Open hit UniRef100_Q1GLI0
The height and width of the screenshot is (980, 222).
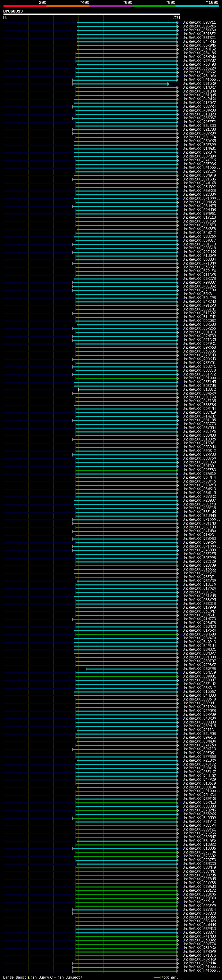tap(199, 584)
